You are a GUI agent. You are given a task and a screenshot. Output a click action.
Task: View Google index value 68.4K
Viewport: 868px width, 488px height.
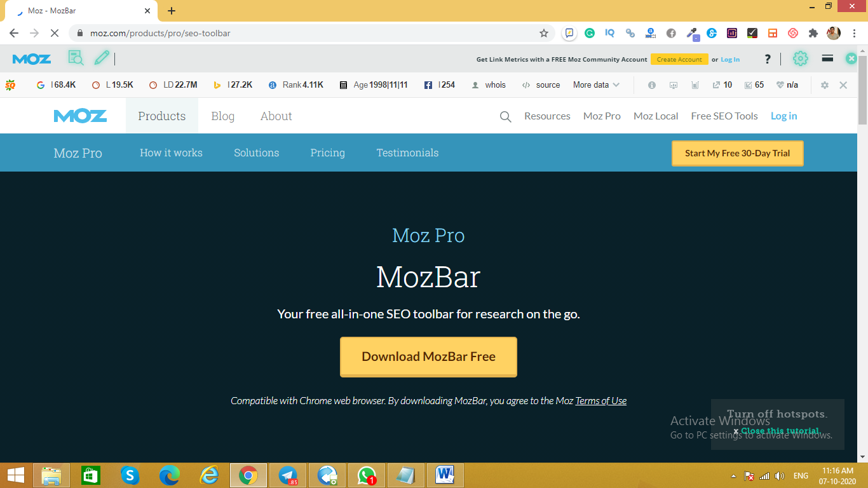(57, 85)
